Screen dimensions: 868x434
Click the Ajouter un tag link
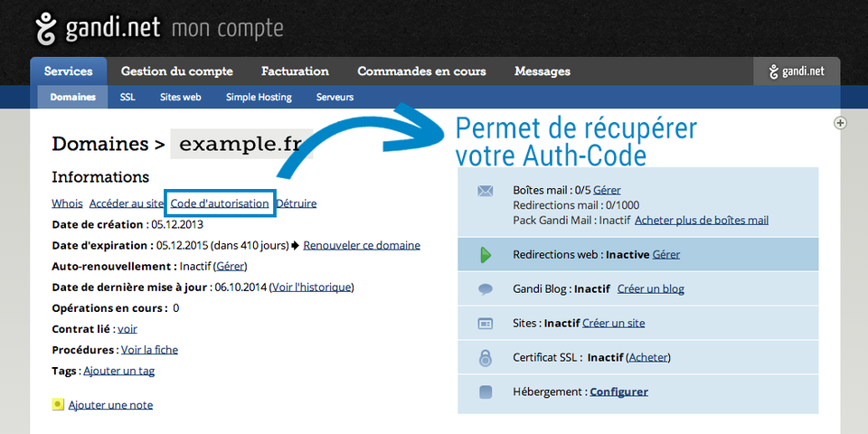pos(119,371)
